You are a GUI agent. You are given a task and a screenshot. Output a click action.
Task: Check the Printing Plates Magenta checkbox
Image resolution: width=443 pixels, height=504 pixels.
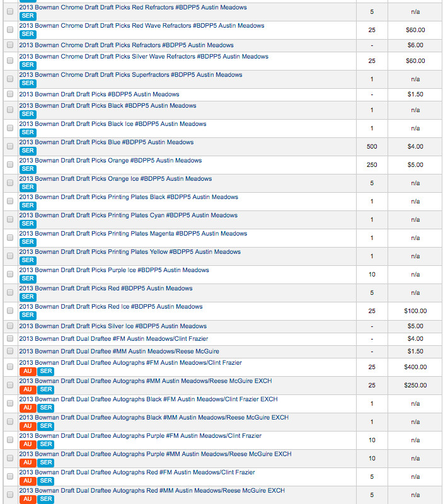(10, 238)
